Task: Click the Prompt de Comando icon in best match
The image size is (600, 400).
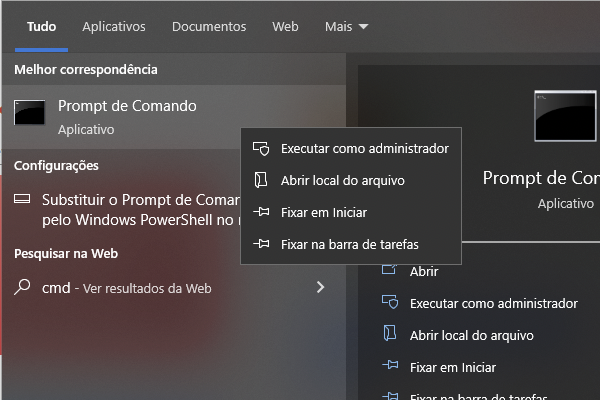Action: (x=29, y=112)
